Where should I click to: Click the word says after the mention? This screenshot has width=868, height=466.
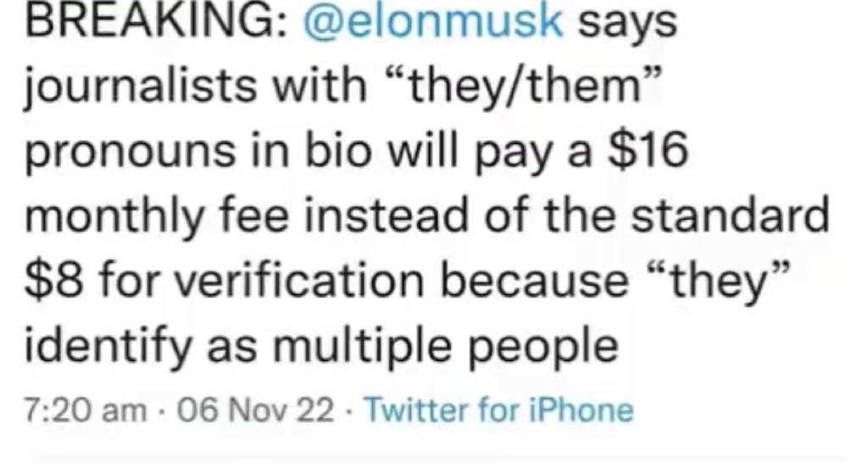[x=627, y=21]
